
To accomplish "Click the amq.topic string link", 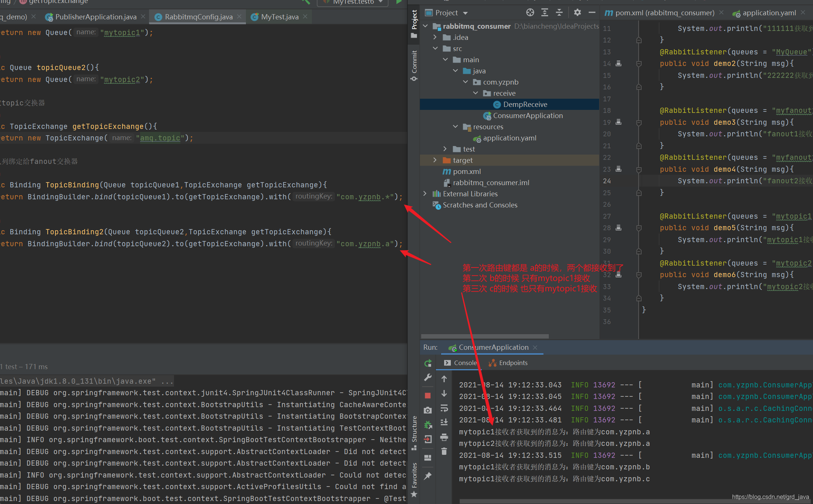I will click(160, 138).
